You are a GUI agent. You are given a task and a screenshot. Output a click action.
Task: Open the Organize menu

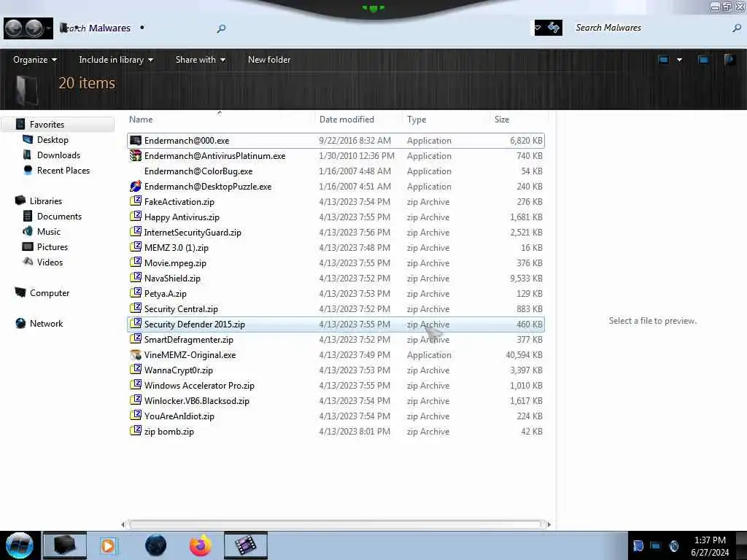[35, 60]
